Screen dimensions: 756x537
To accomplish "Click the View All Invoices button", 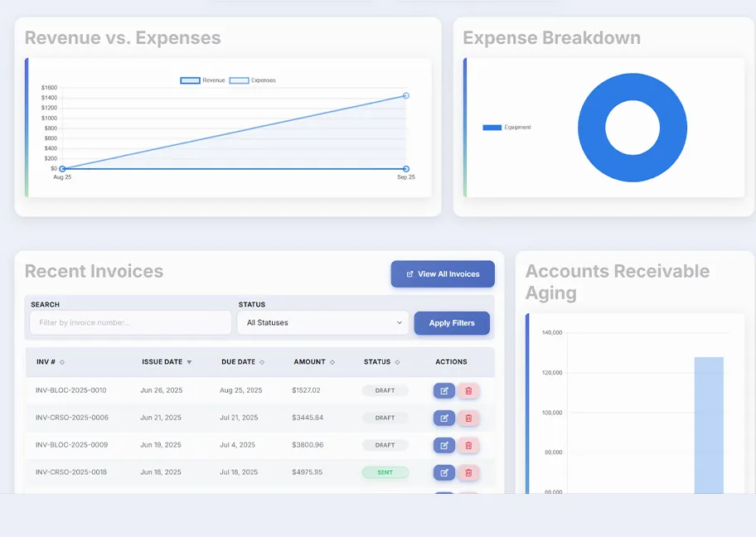I will [x=443, y=273].
